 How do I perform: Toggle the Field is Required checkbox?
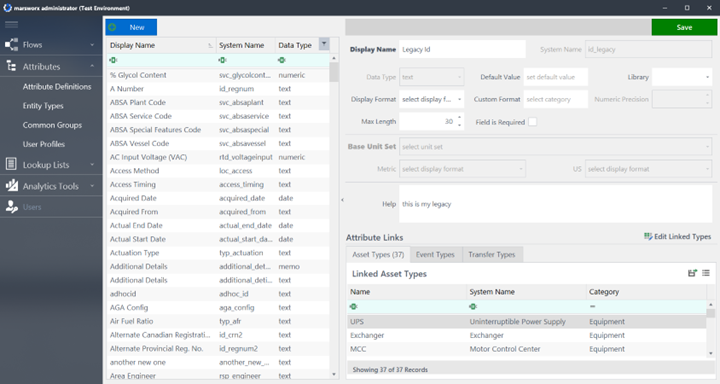533,122
